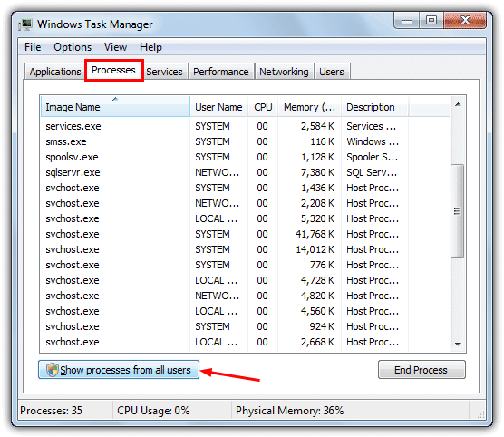Maximize the Task Manager window
The height and width of the screenshot is (437, 504).
pos(431,21)
